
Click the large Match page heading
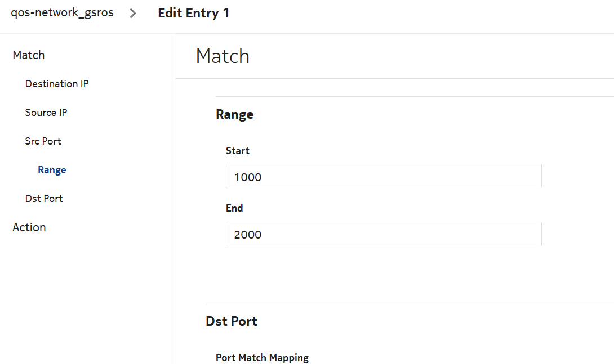point(223,56)
